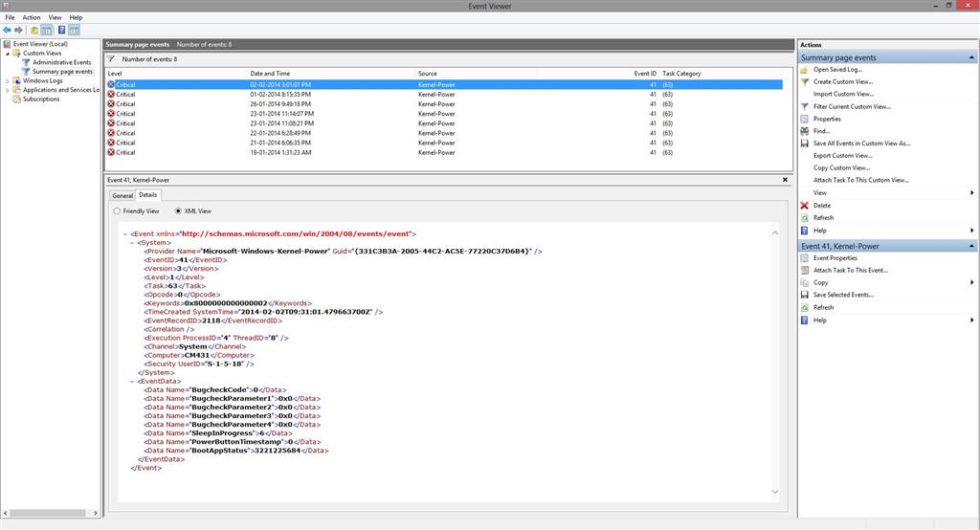Click the blue Help question mark icon
This screenshot has width=980, height=530.
(62, 30)
